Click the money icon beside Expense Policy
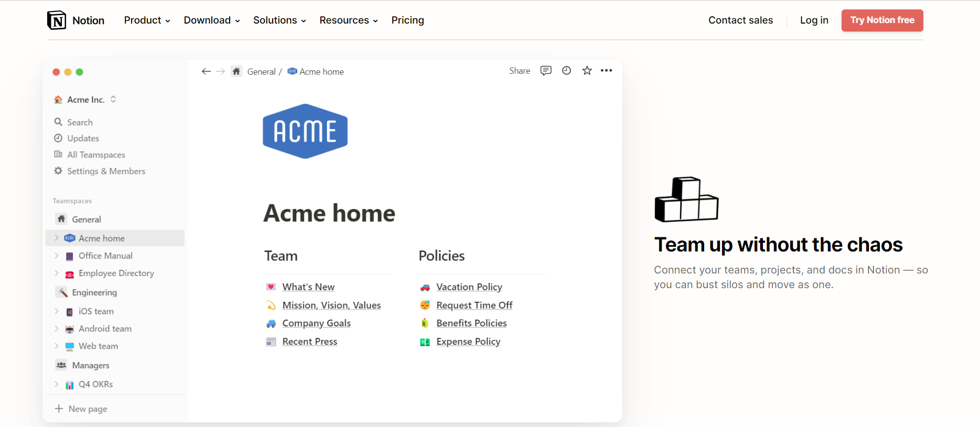This screenshot has height=427, width=980. coord(425,342)
